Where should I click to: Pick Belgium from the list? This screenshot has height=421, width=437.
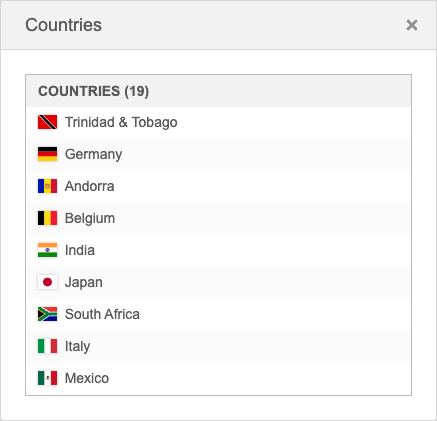click(218, 218)
